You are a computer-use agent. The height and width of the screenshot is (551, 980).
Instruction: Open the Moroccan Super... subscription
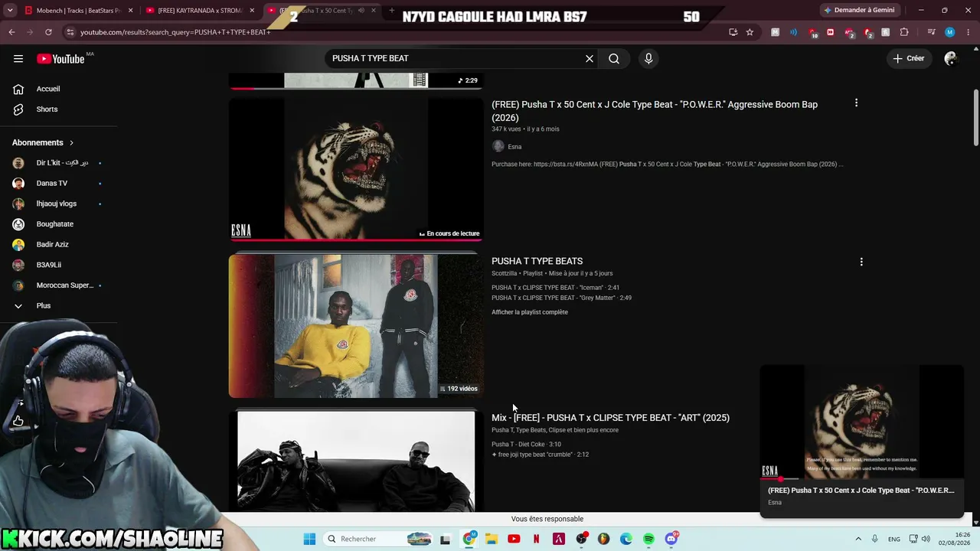[59, 285]
